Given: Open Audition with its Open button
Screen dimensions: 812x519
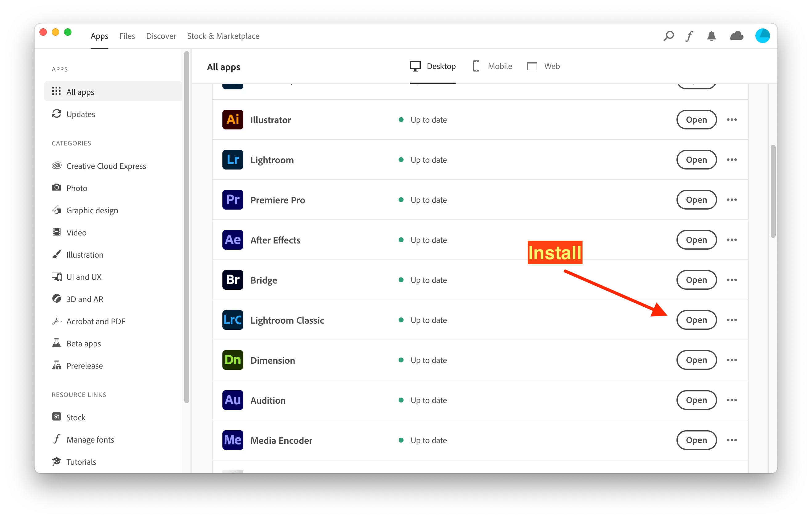Looking at the screenshot, I should [696, 400].
